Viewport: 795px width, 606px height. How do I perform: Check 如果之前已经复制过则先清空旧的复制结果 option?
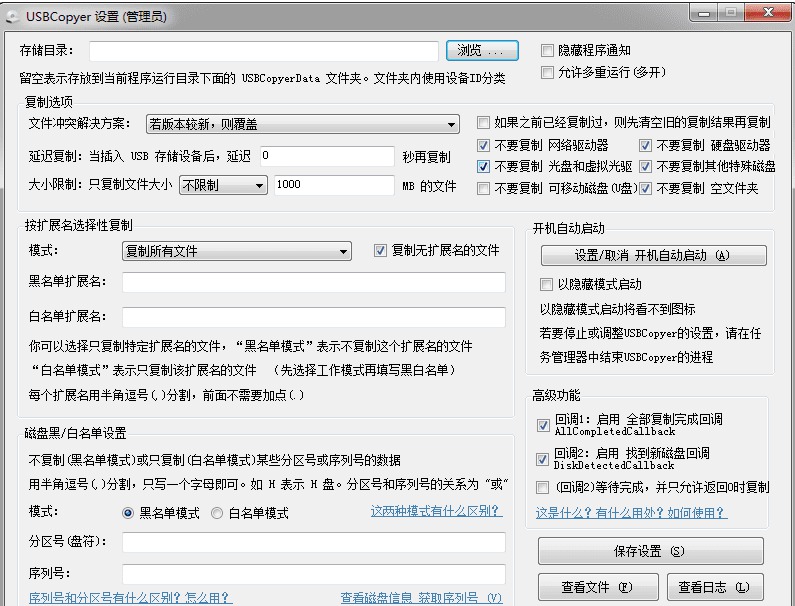click(483, 122)
